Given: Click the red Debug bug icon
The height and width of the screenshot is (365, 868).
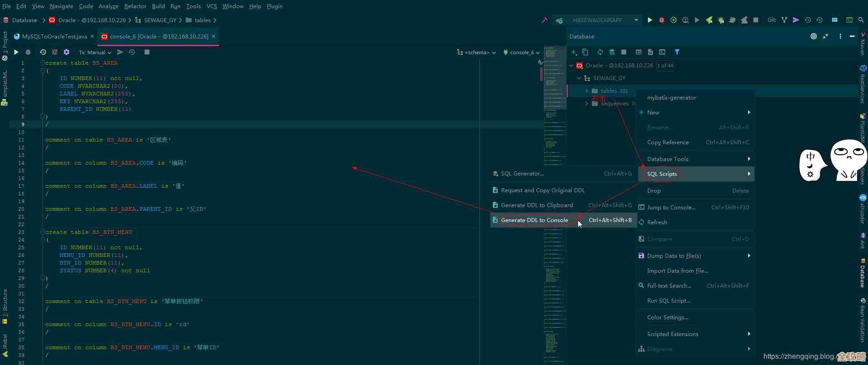Looking at the screenshot, I should click(661, 20).
